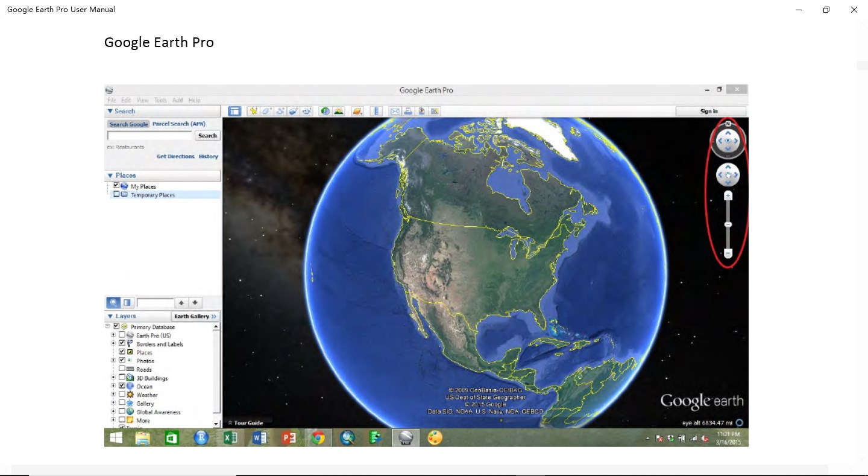Collapse the Search panel triangle
868x476 pixels.
pos(110,111)
